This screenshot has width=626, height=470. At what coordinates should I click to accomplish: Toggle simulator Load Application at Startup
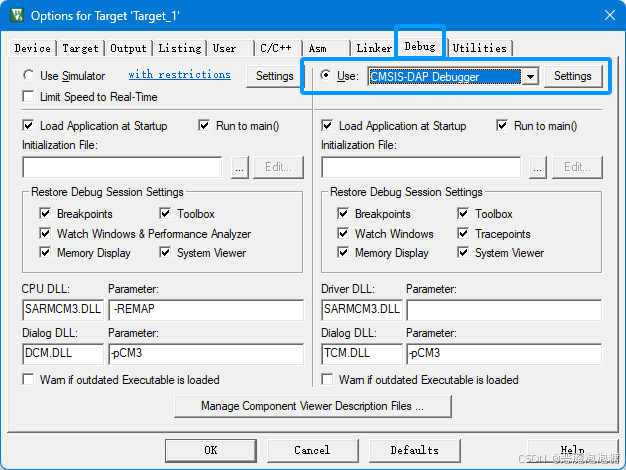tap(28, 125)
